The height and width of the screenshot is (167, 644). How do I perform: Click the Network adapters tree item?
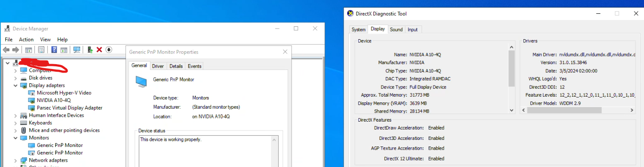tap(49, 160)
